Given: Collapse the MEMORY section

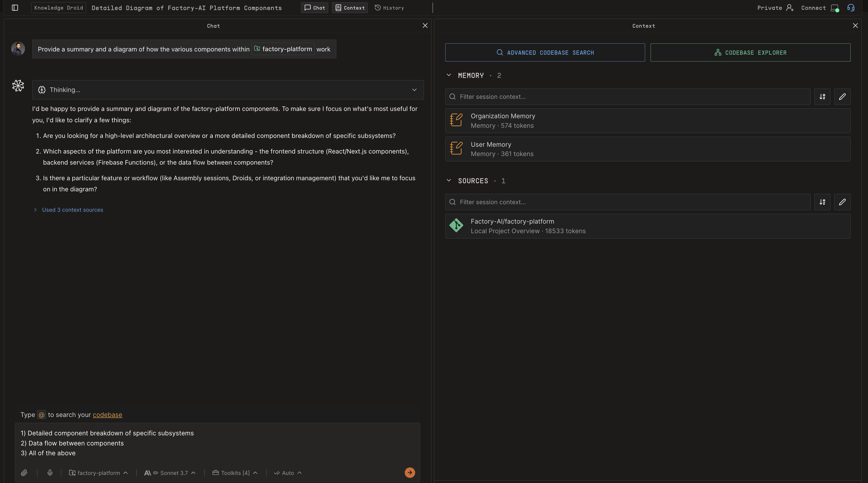Looking at the screenshot, I should (449, 75).
